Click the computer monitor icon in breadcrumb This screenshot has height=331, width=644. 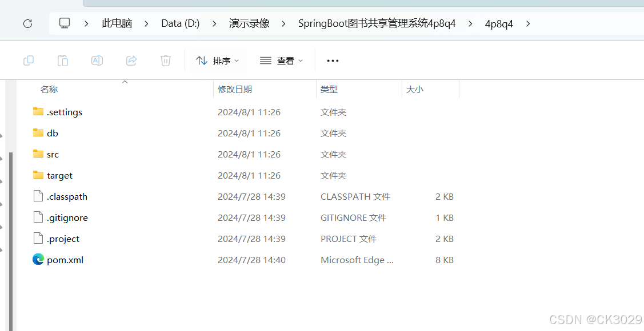[x=65, y=23]
